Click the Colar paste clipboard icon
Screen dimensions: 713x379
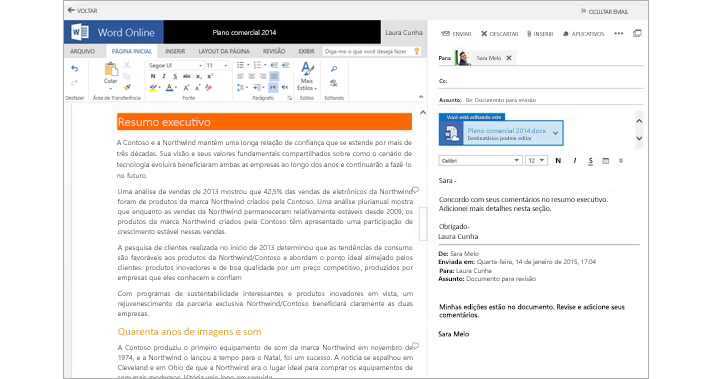point(110,69)
